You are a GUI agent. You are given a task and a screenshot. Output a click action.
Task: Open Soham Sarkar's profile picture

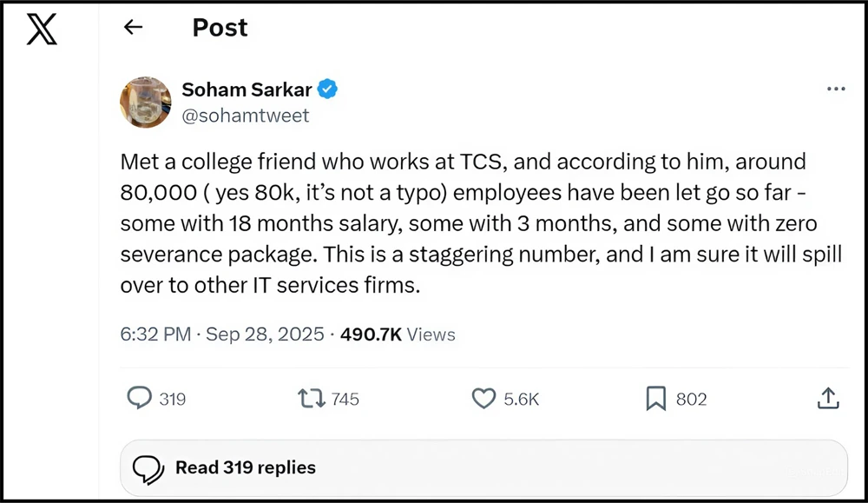coord(144,102)
